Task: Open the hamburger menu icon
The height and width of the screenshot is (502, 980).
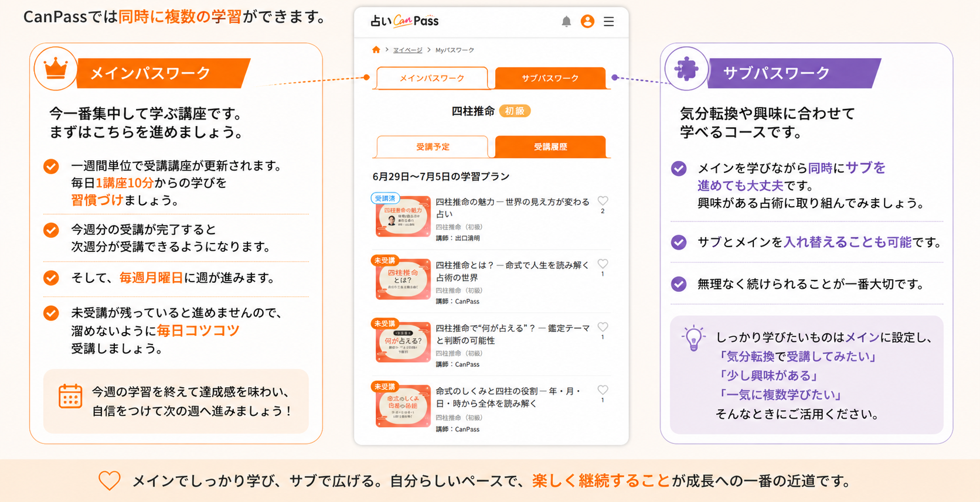Action: click(609, 22)
